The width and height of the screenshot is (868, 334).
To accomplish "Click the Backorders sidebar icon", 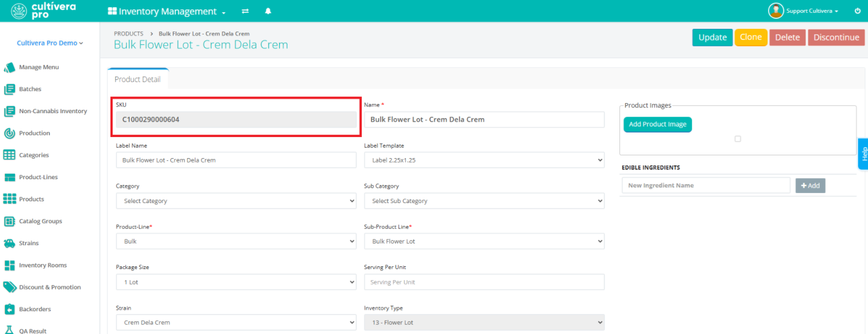I will [x=9, y=309].
